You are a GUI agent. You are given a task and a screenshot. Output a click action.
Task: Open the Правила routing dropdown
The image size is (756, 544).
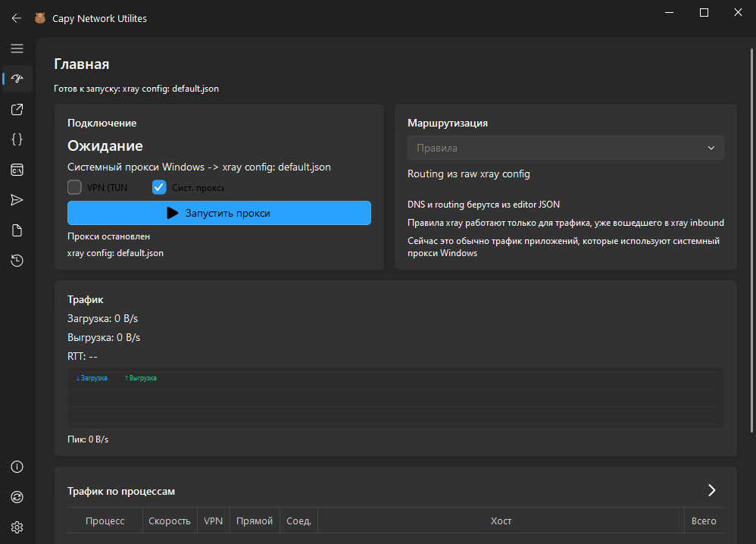tap(566, 148)
